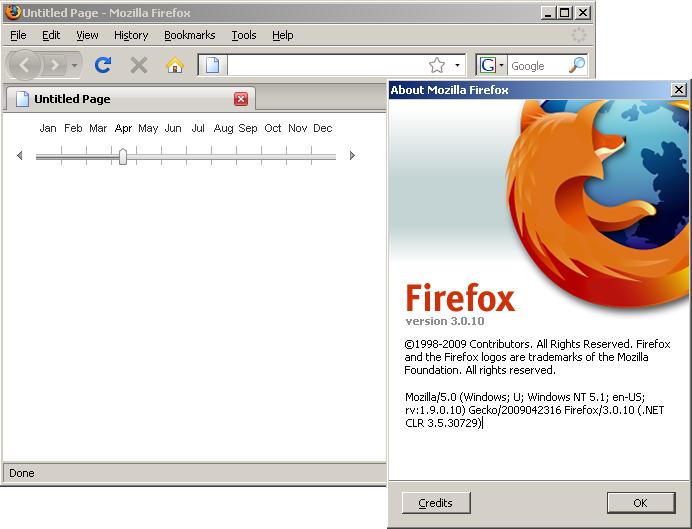
Task: Click the Jan month label
Action: pyautogui.click(x=48, y=128)
